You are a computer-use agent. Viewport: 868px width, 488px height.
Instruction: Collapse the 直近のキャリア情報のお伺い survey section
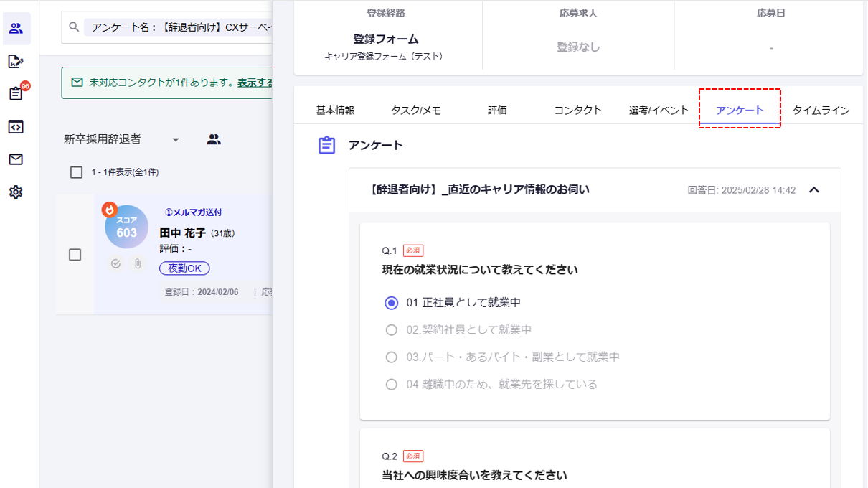tap(814, 190)
